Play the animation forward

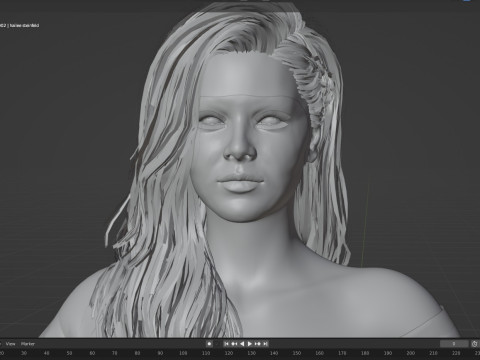(250, 344)
